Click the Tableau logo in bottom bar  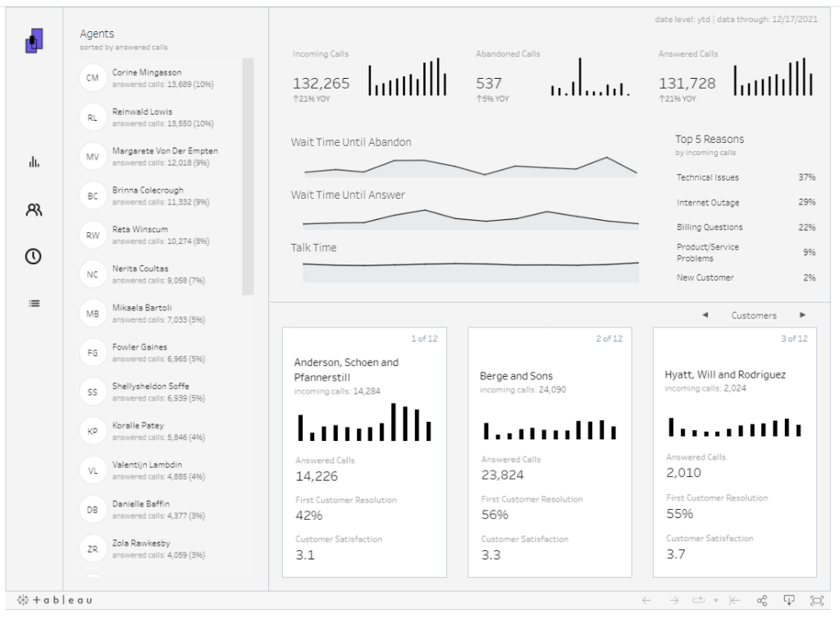pos(54,600)
